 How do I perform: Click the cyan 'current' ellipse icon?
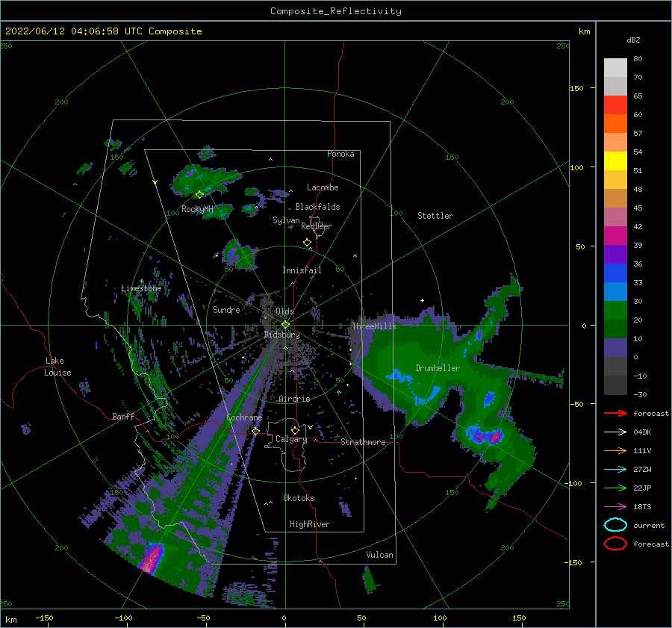615,525
